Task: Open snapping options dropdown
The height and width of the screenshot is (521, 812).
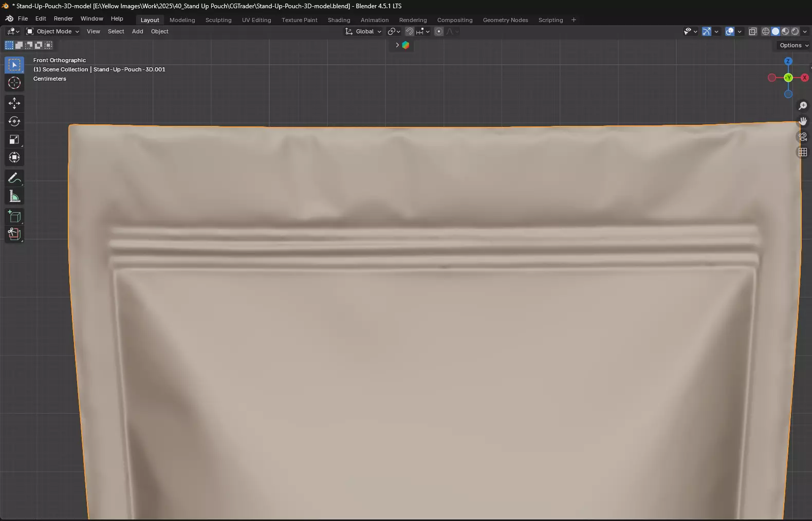Action: (x=423, y=31)
